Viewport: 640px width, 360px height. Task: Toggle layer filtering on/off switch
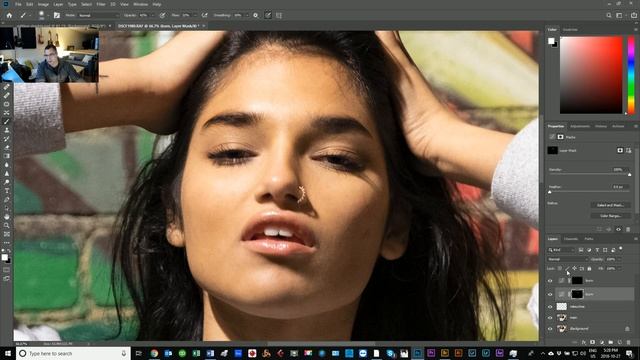tap(621, 248)
